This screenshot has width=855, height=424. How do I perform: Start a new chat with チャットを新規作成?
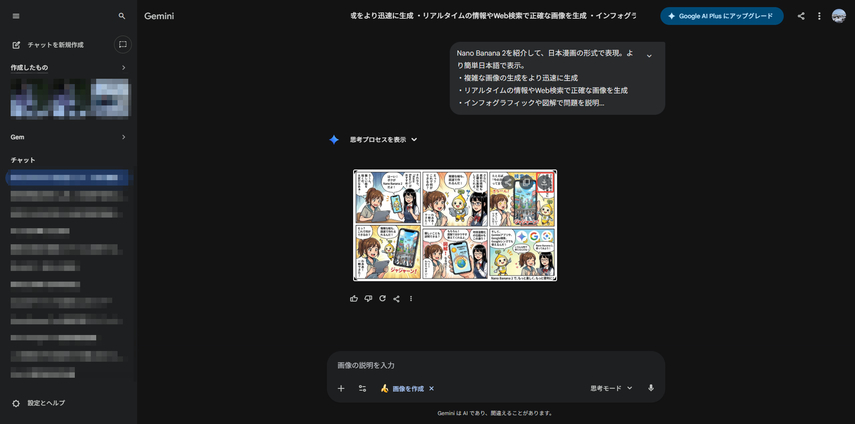point(49,45)
